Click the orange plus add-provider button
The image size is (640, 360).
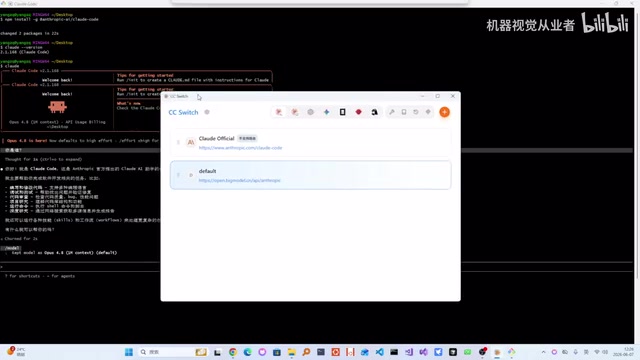pyautogui.click(x=444, y=112)
